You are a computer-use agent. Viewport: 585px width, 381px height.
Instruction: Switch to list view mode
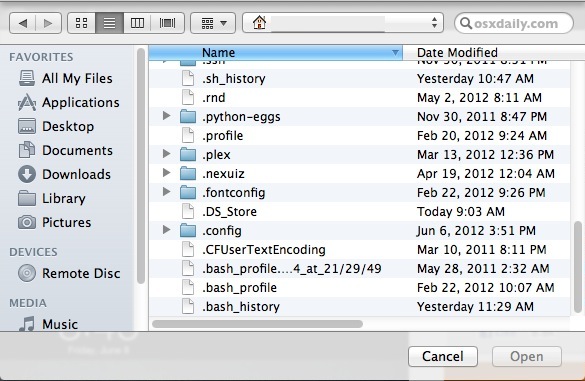click(x=110, y=23)
